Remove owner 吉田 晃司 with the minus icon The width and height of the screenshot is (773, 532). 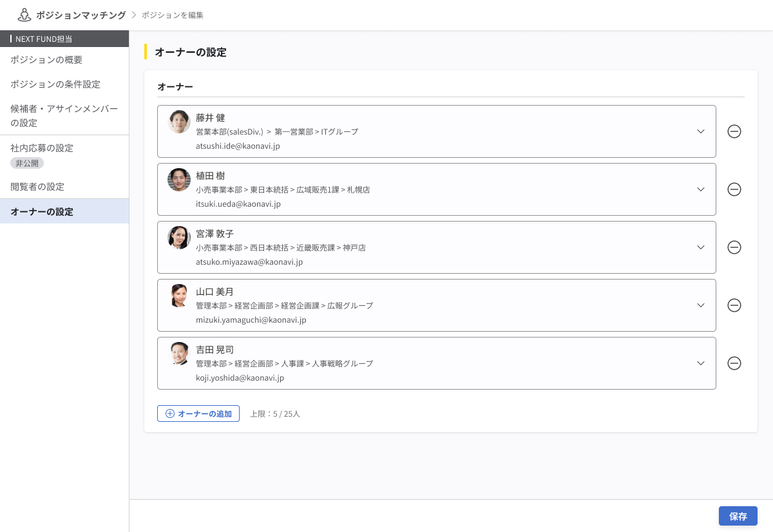tap(734, 363)
